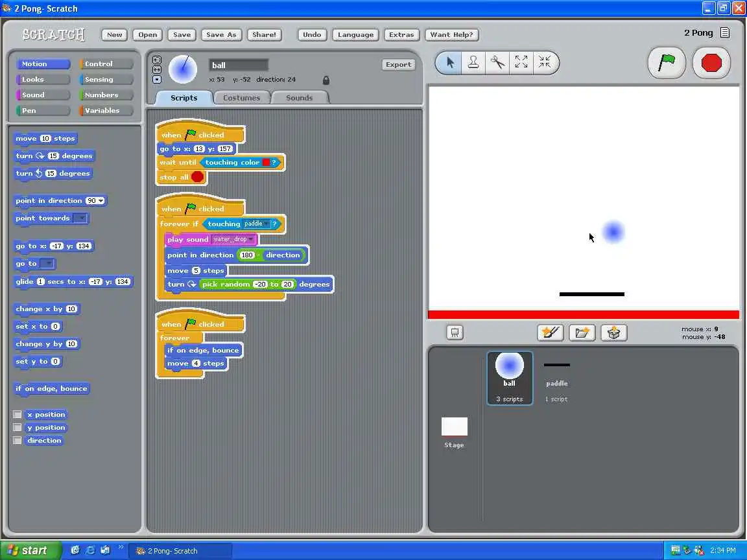747x560 pixels.
Task: Set rotation style to left-right flip
Action: (157, 69)
